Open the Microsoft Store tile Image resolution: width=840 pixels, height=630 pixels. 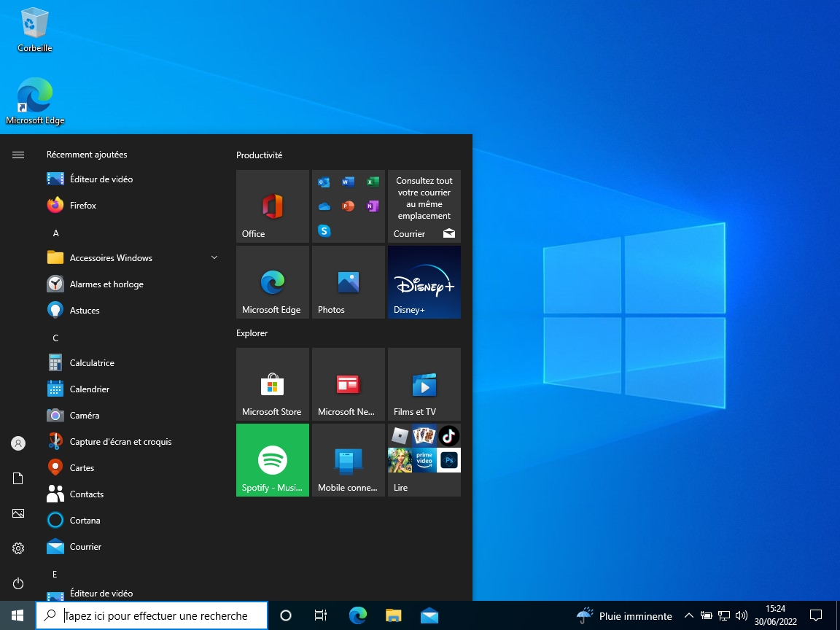(273, 384)
